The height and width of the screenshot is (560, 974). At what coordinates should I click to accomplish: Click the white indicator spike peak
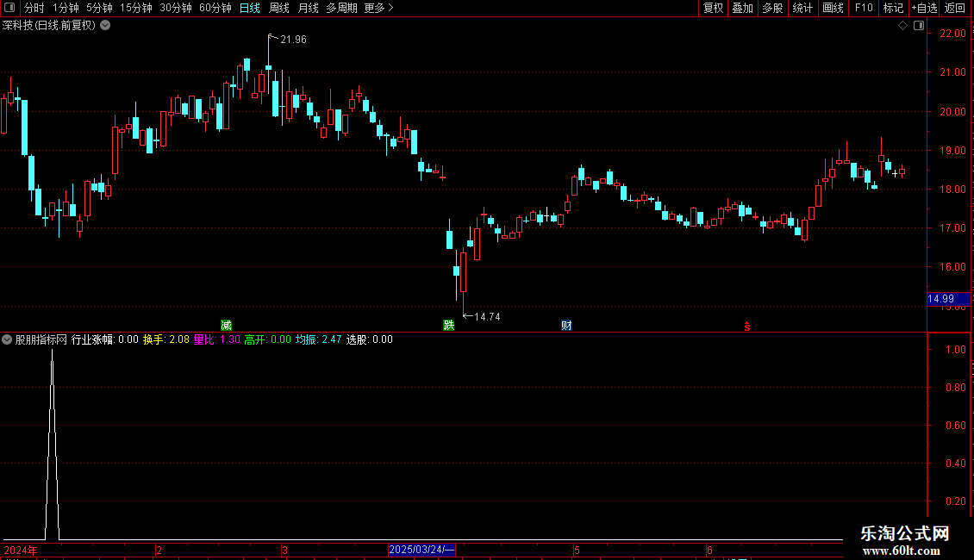[53, 352]
